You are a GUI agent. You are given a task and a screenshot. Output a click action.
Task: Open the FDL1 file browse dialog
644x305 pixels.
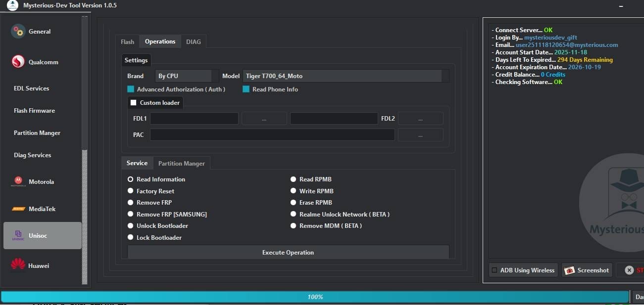tap(264, 118)
